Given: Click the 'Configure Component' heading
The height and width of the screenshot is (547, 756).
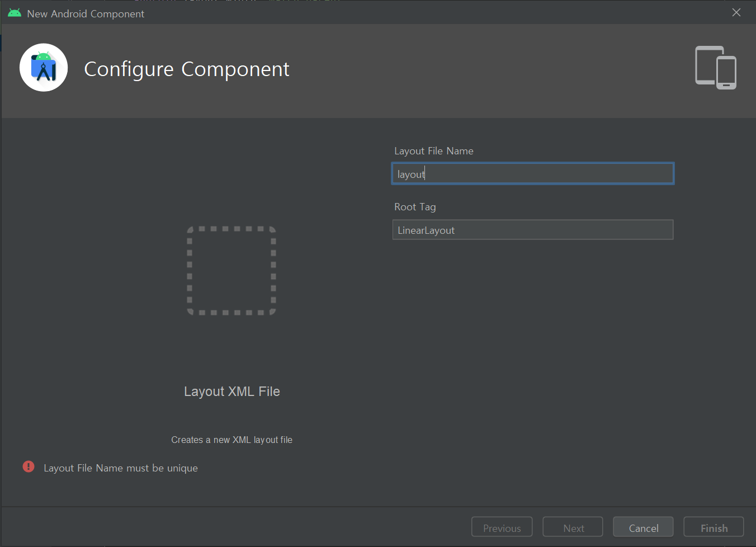Looking at the screenshot, I should (x=187, y=69).
